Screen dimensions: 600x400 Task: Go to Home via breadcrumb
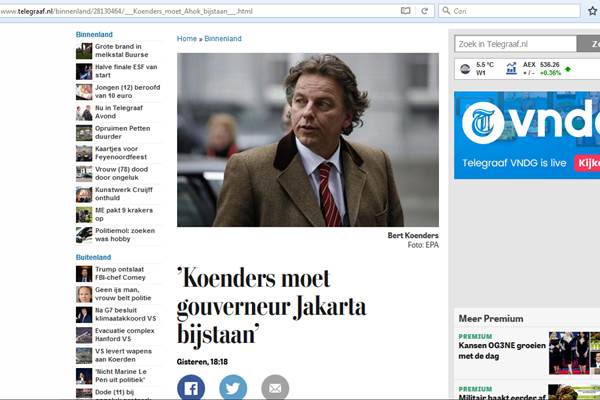(187, 39)
